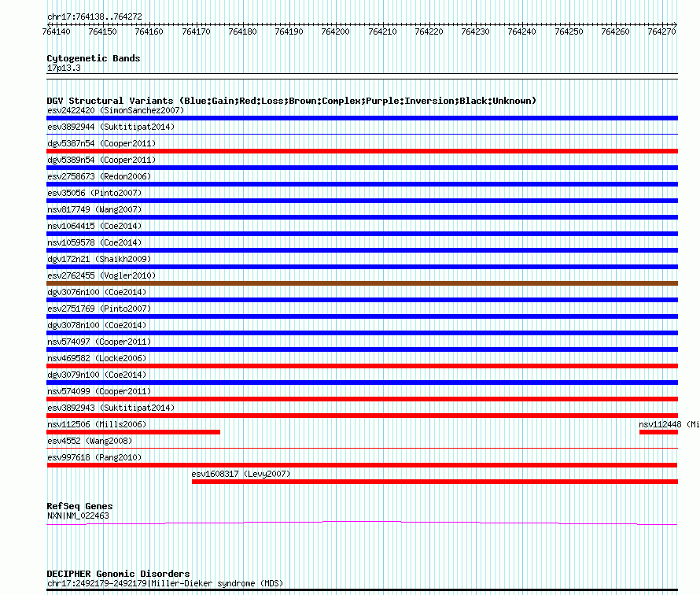Viewport: 700px width, 595px height.
Task: Click ruler position 764200
Action: 335,31
